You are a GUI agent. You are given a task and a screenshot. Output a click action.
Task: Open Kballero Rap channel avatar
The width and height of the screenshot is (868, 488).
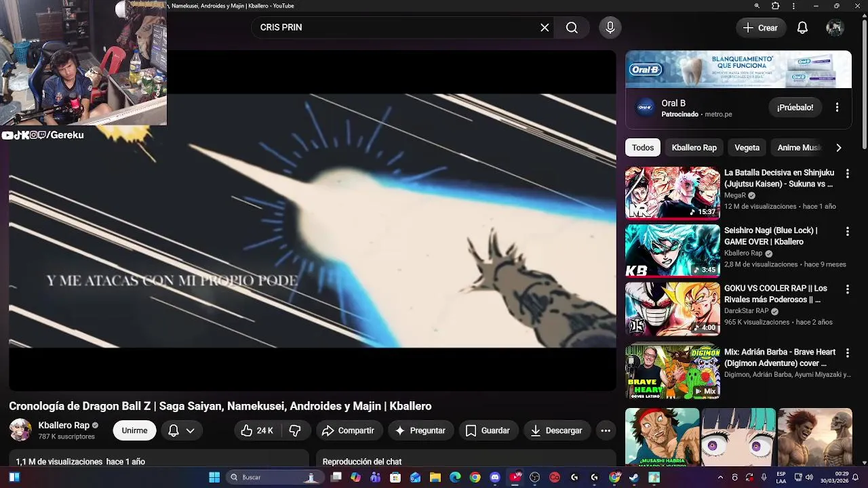[x=20, y=430]
